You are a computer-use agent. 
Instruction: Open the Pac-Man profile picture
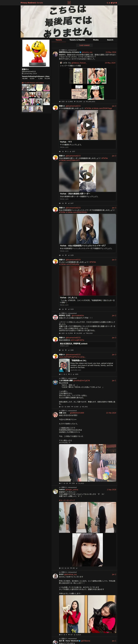(x=36, y=53)
